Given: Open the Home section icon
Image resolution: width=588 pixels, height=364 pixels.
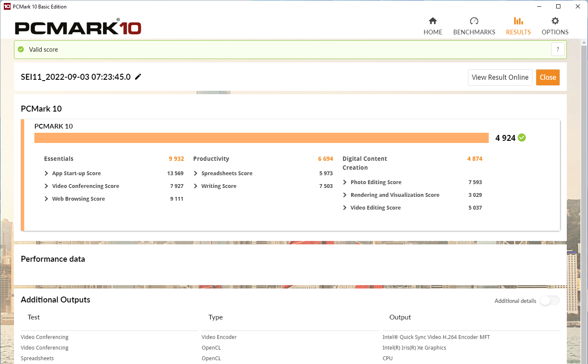Looking at the screenshot, I should 433,21.
